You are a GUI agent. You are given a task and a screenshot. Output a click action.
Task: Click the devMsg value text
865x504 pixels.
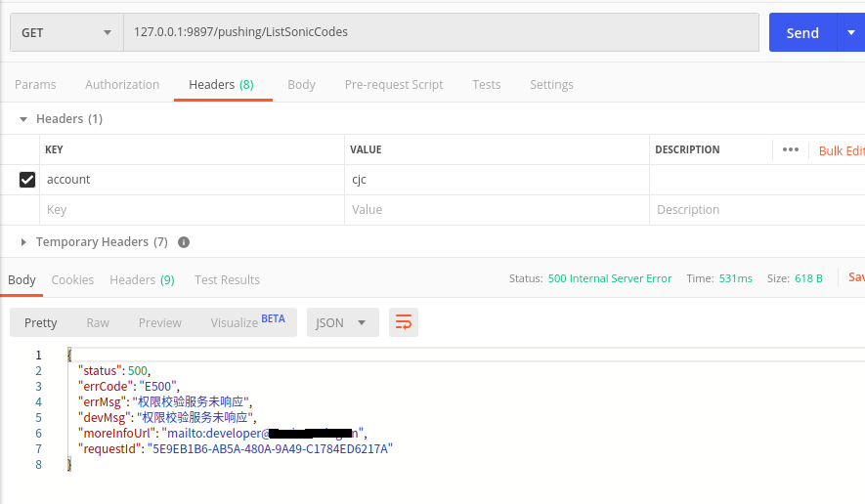tap(195, 417)
